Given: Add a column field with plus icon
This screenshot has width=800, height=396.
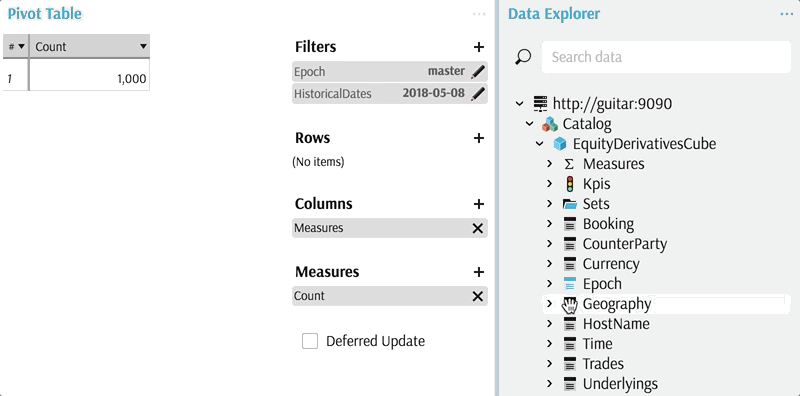Looking at the screenshot, I should (478, 204).
